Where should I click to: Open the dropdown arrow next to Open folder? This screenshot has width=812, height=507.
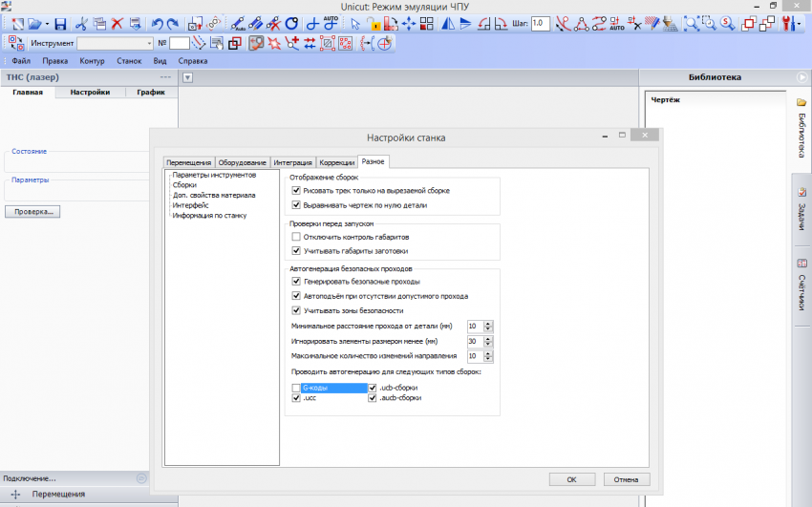point(45,23)
